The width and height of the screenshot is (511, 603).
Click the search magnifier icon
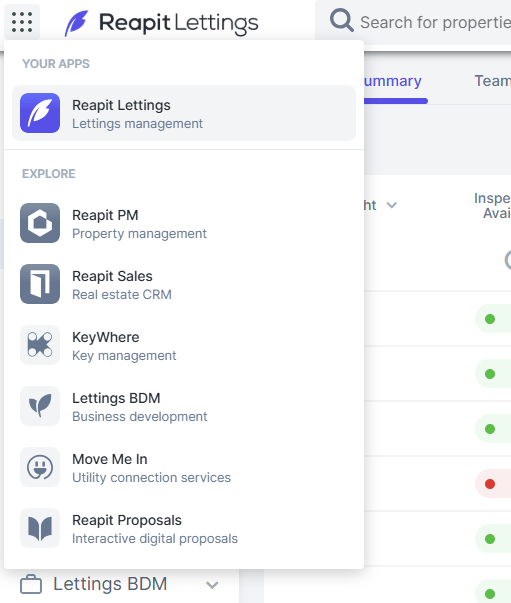click(341, 20)
